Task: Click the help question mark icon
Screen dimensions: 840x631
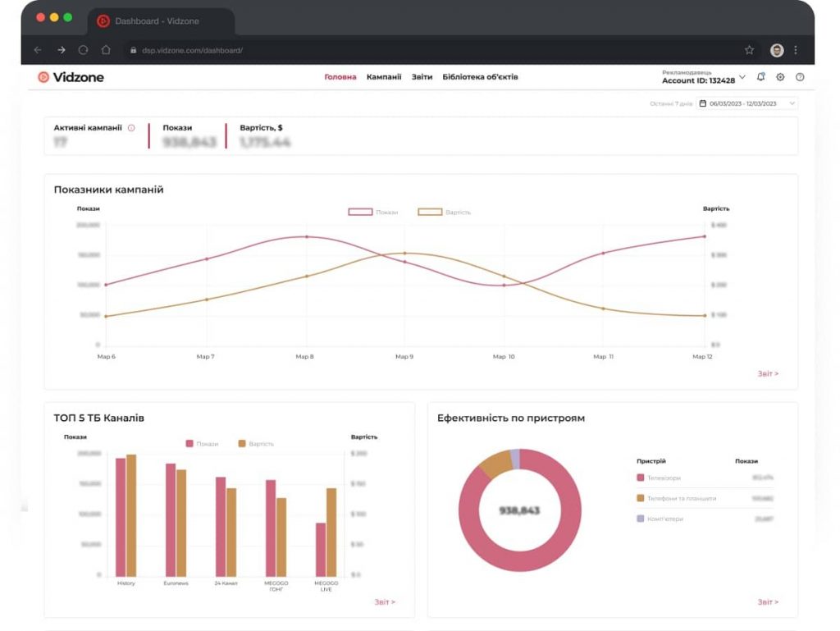Action: tap(800, 77)
